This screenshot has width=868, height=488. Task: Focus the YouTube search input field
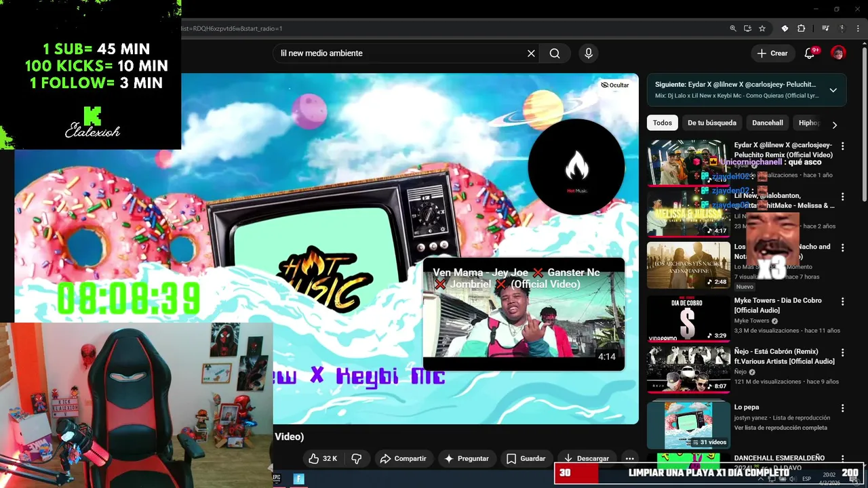pyautogui.click(x=400, y=54)
